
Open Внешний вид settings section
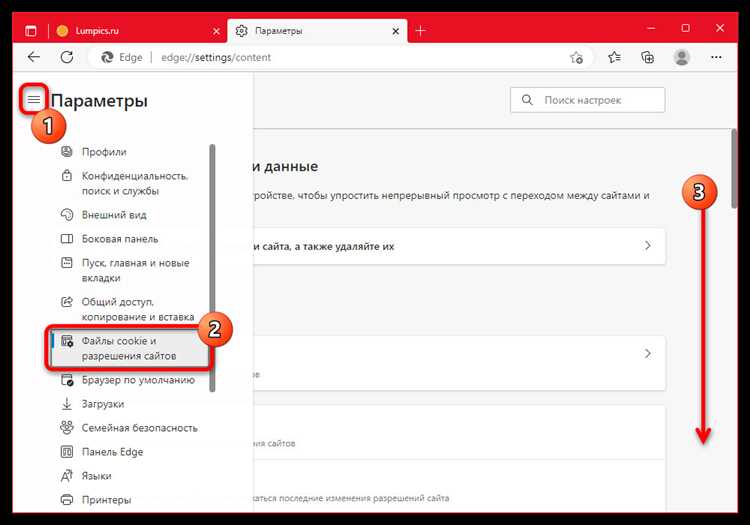click(x=114, y=215)
